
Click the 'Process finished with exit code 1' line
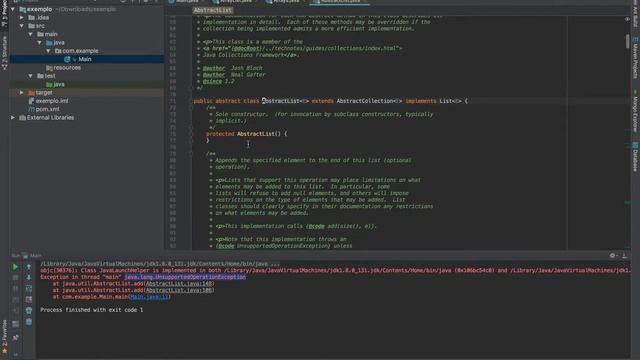91,310
